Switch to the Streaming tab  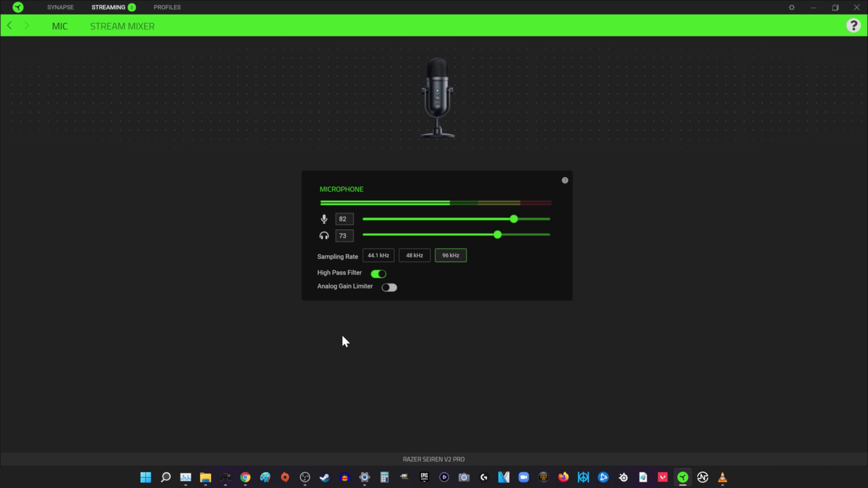(x=108, y=7)
